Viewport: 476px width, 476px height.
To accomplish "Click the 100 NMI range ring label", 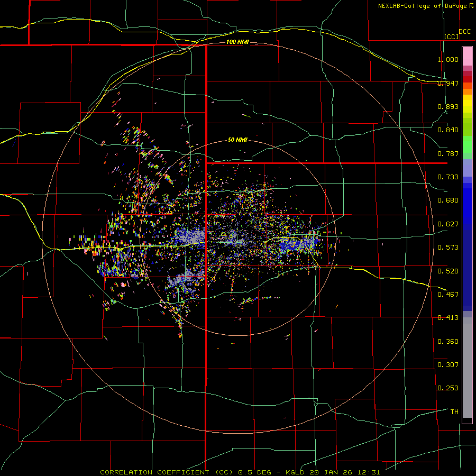I will pyautogui.click(x=237, y=42).
